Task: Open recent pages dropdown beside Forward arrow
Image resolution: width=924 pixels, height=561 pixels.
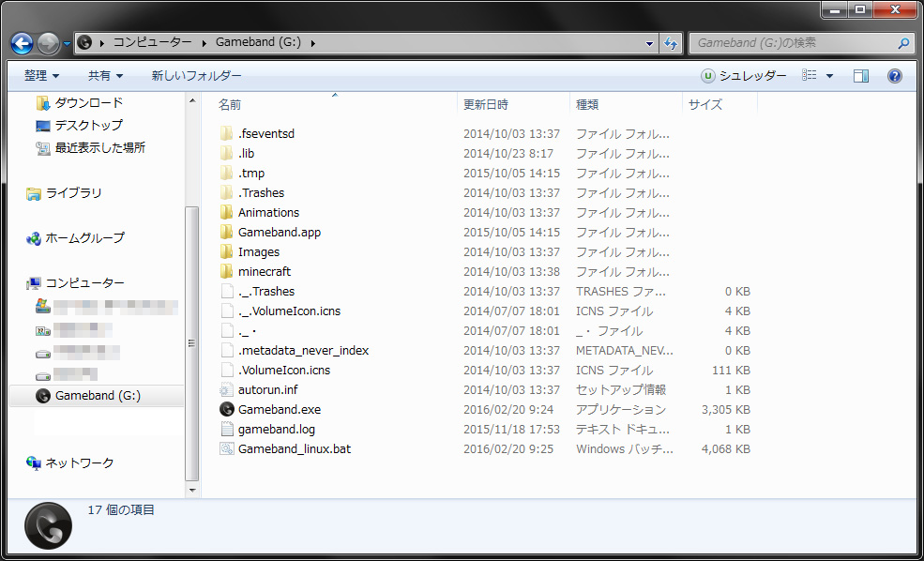Action: 67,43
